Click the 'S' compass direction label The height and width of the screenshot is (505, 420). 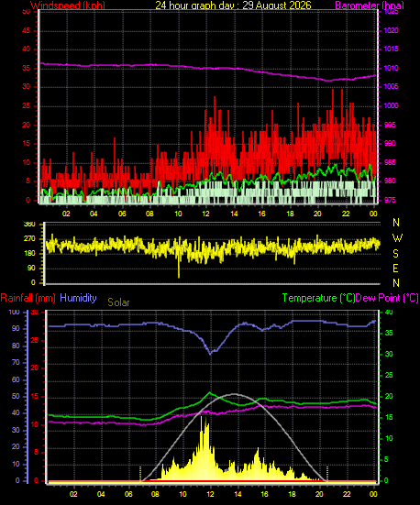coord(395,254)
